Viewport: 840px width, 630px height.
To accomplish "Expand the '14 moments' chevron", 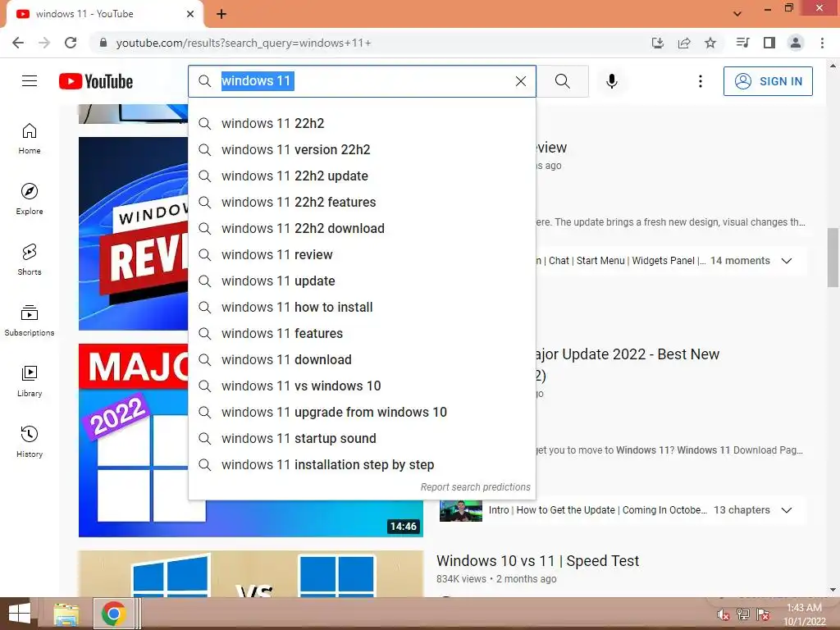I will pyautogui.click(x=787, y=261).
